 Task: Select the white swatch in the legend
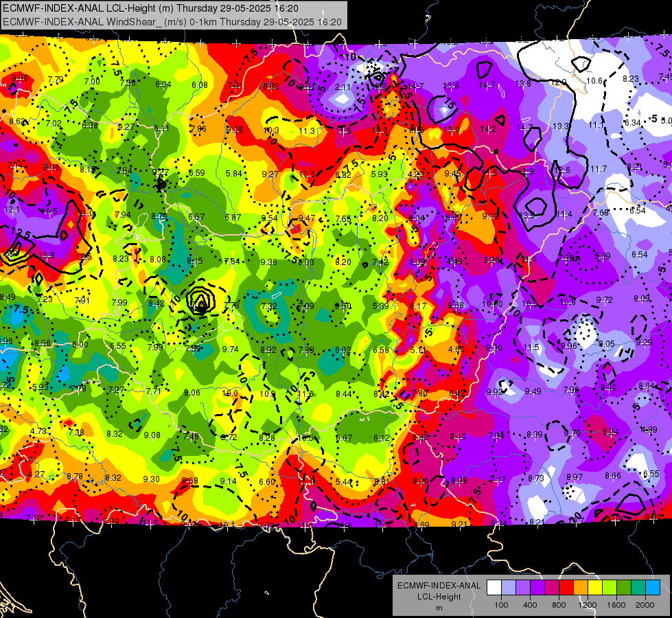click(494, 588)
